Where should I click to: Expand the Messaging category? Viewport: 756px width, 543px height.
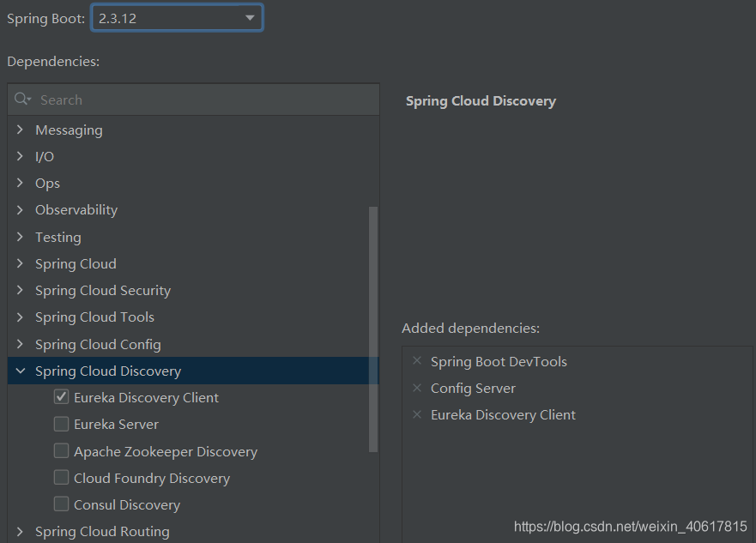pos(20,130)
